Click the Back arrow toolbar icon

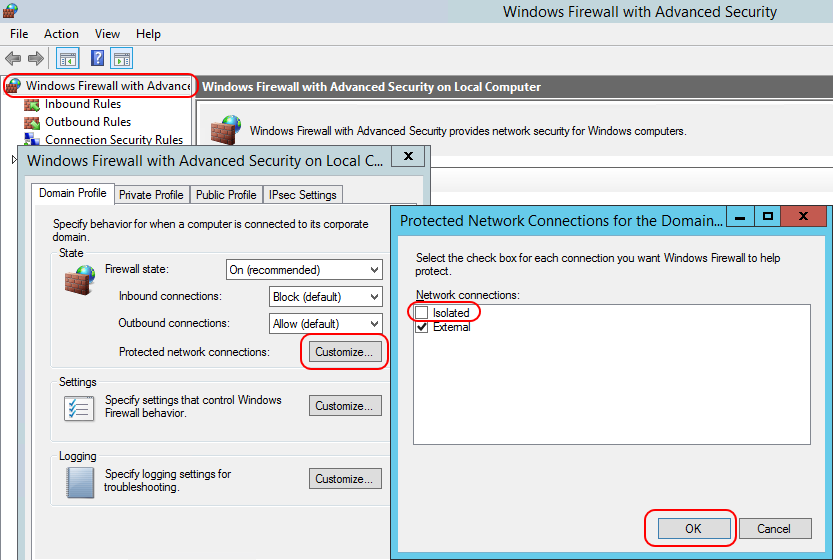tap(13, 58)
